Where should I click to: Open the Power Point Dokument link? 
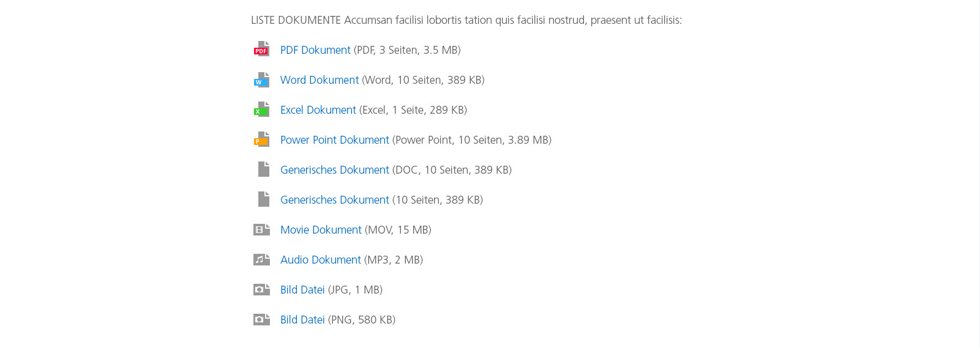tap(335, 140)
